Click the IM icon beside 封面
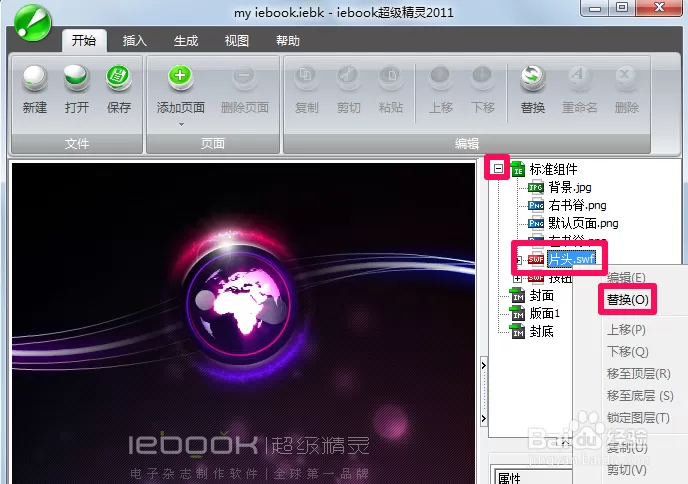This screenshot has width=688, height=484. pyautogui.click(x=518, y=296)
